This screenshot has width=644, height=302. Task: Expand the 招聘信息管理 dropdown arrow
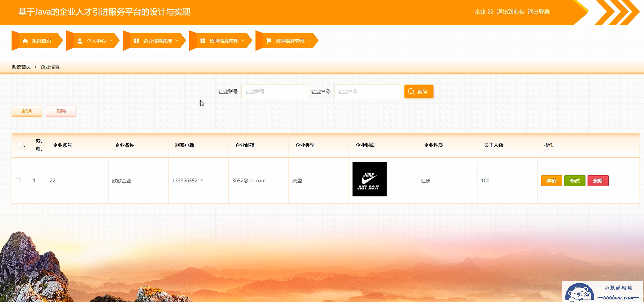tap(243, 40)
